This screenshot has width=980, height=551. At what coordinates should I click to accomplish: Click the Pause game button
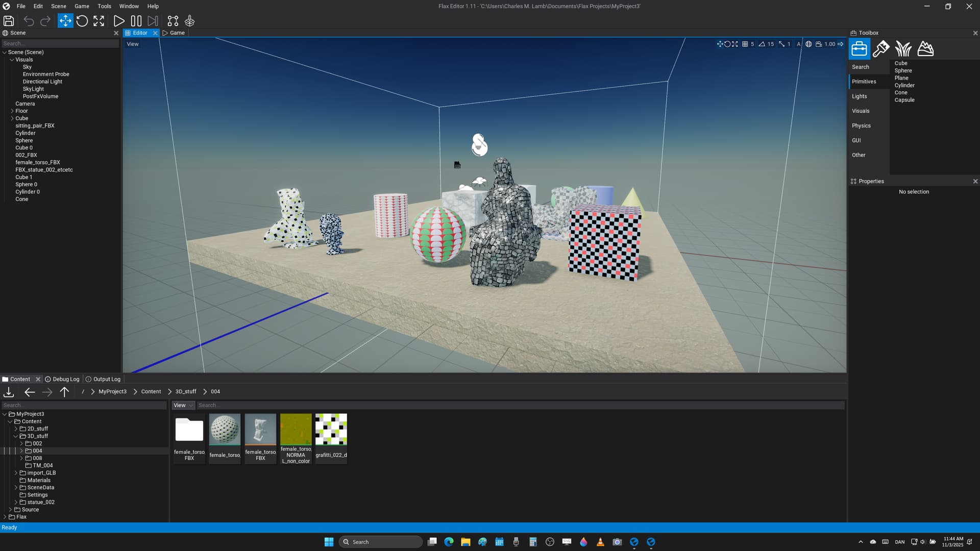(136, 21)
